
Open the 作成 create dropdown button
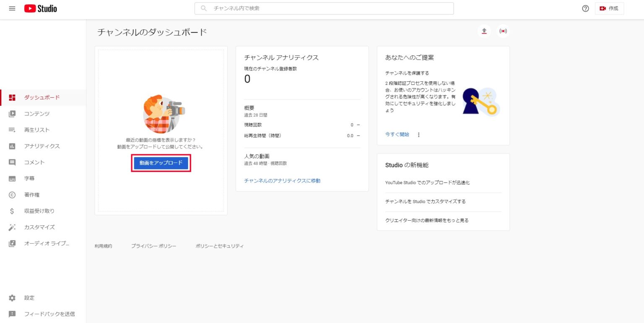609,8
